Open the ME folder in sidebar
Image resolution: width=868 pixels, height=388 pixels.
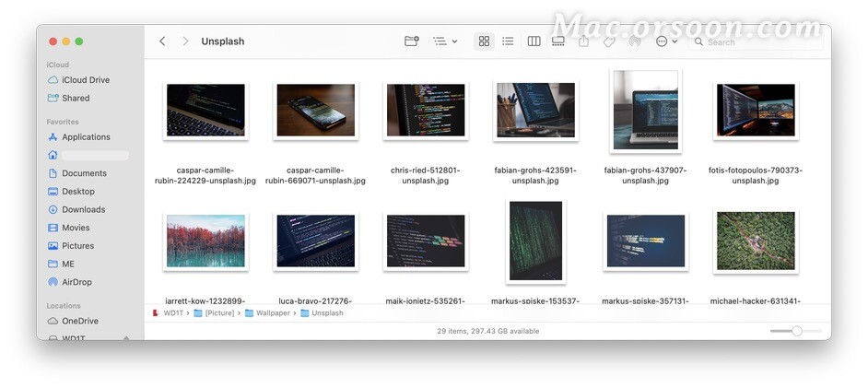[67, 264]
